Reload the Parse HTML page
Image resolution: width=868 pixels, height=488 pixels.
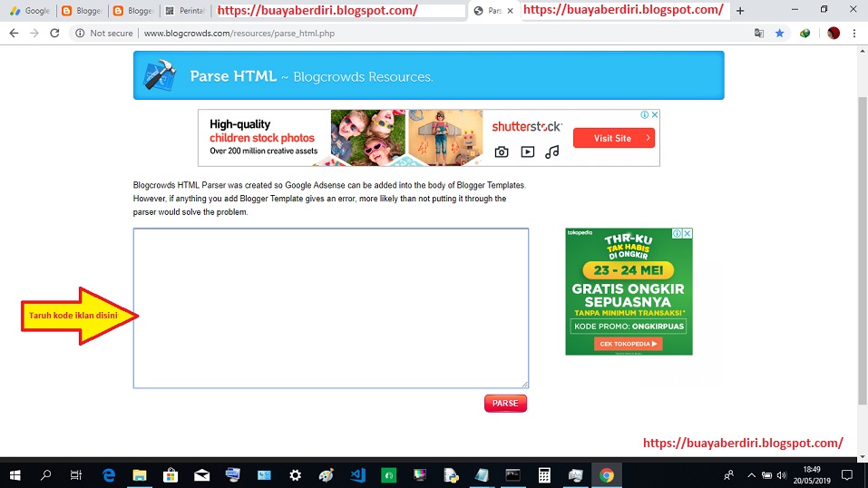tap(54, 34)
